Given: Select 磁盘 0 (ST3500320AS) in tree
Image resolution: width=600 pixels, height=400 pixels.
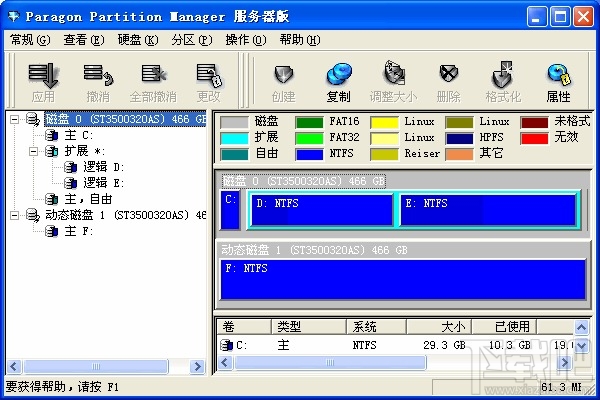Looking at the screenshot, I should pos(125,119).
